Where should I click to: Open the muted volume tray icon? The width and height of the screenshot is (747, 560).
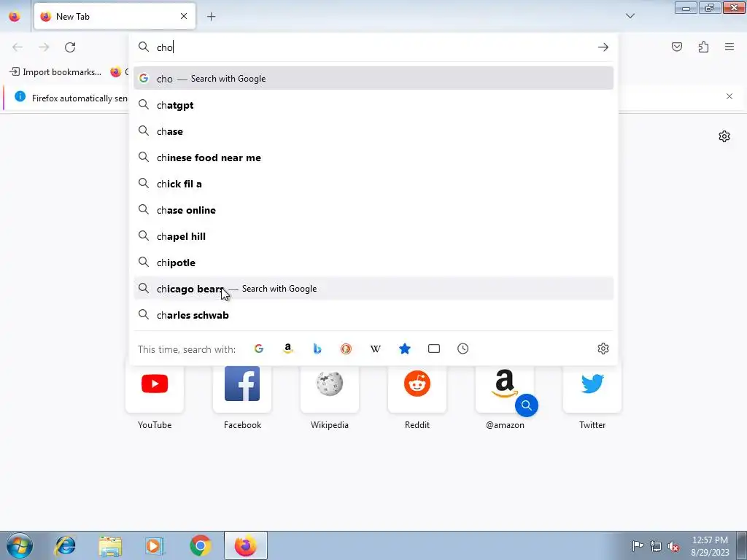click(673, 546)
